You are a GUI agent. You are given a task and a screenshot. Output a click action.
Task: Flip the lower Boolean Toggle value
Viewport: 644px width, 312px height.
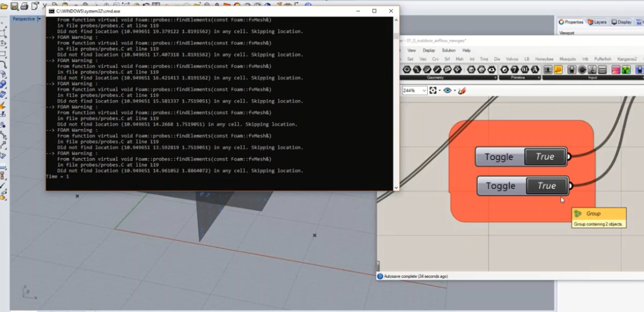click(547, 186)
